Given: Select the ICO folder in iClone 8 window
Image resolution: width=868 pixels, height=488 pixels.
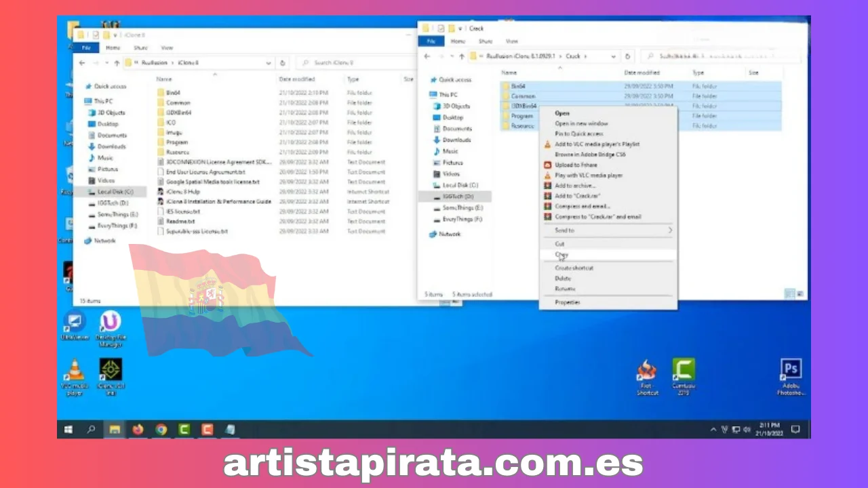Looking at the screenshot, I should (170, 123).
